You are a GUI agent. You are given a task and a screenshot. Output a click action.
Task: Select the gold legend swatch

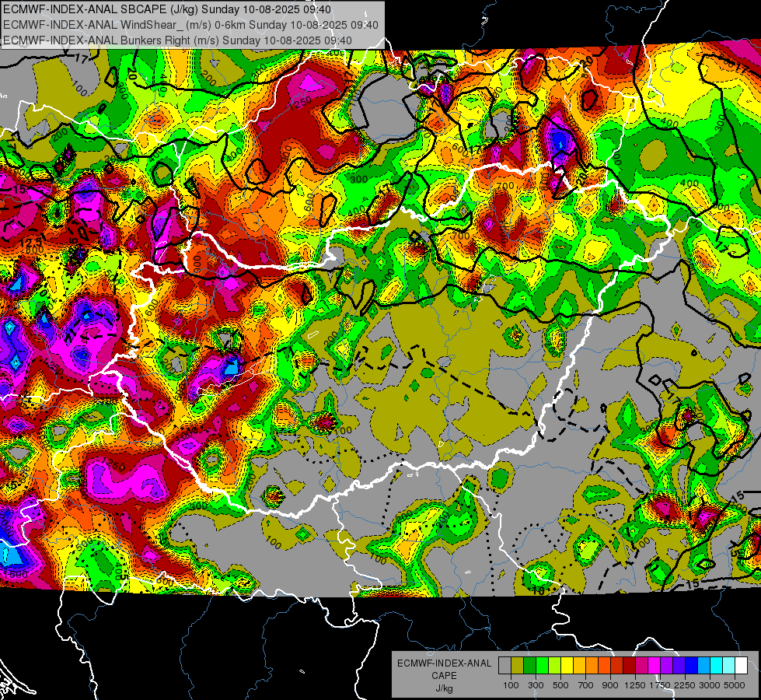579,666
